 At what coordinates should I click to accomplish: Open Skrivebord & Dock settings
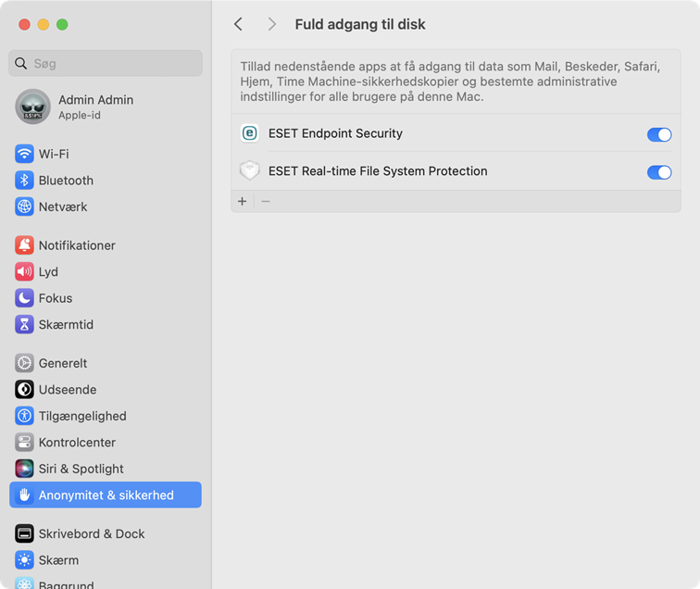pyautogui.click(x=91, y=534)
